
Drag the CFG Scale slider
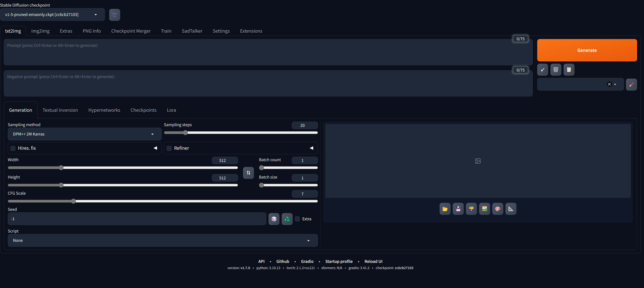click(74, 201)
